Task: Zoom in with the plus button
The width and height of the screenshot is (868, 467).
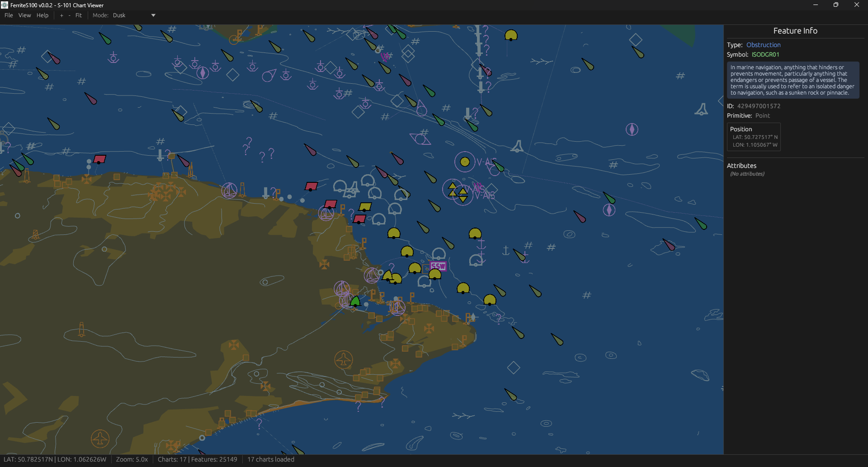Action: point(61,15)
